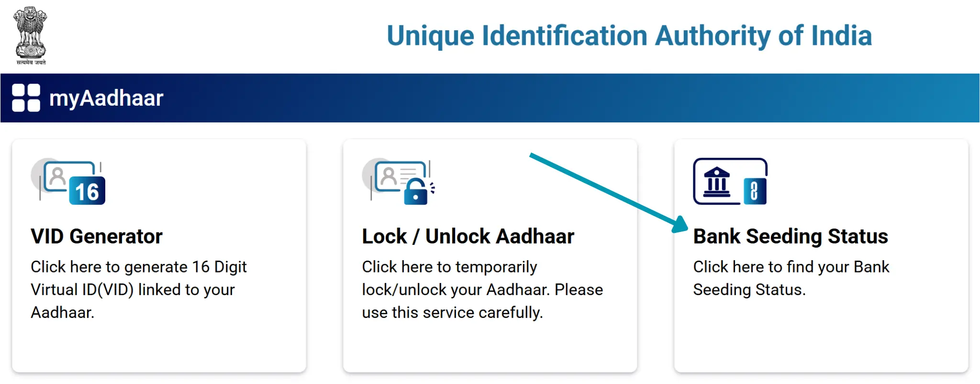Image resolution: width=980 pixels, height=384 pixels.
Task: Click the blue "16" badge on VID icon
Action: pyautogui.click(x=87, y=191)
